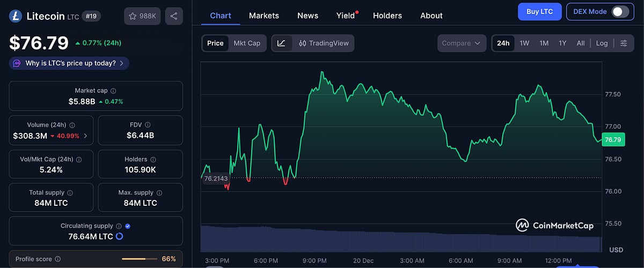This screenshot has width=644, height=268.
Task: Click the volume bars under chart
Action: (x=401, y=239)
